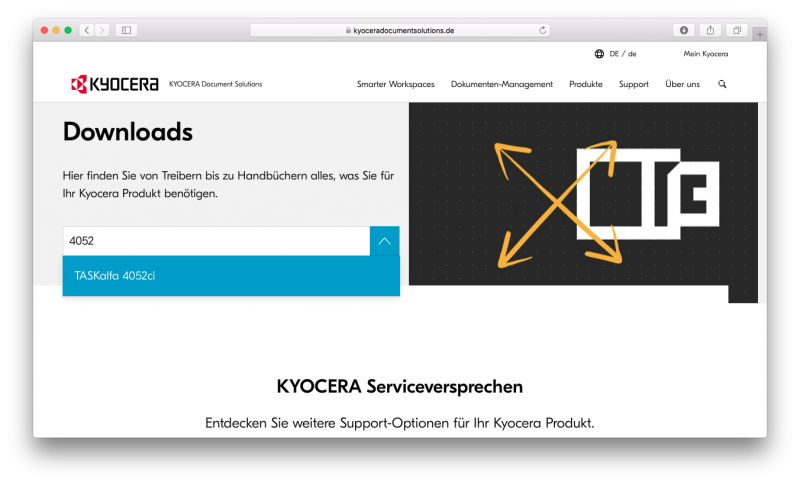This screenshot has height=485, width=800.
Task: Change language via DE / de
Action: (622, 54)
